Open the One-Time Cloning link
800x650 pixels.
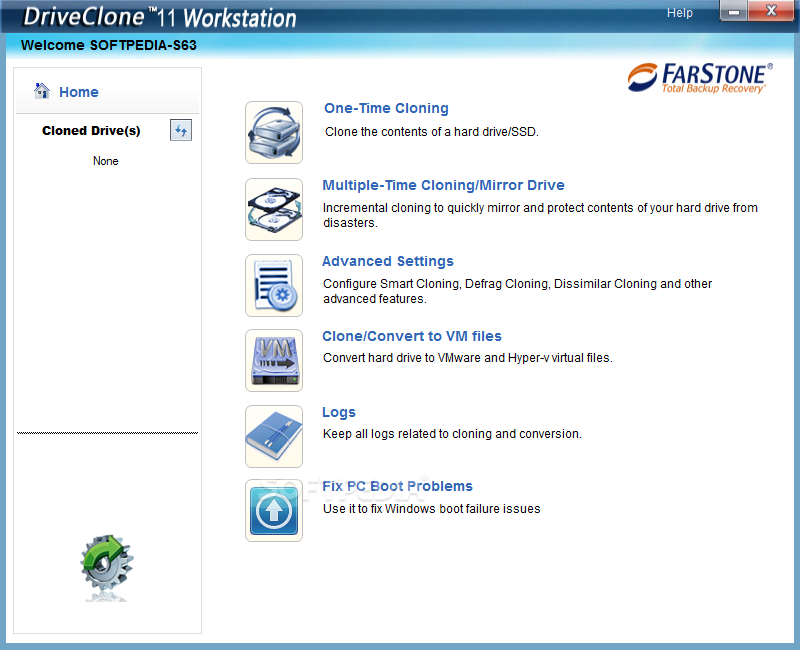[x=386, y=108]
